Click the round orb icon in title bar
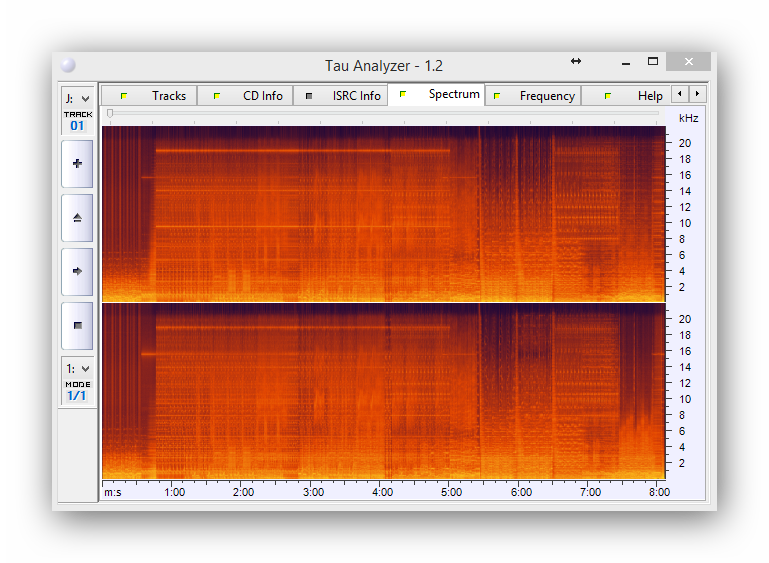The height and width of the screenshot is (563, 769). (x=68, y=65)
